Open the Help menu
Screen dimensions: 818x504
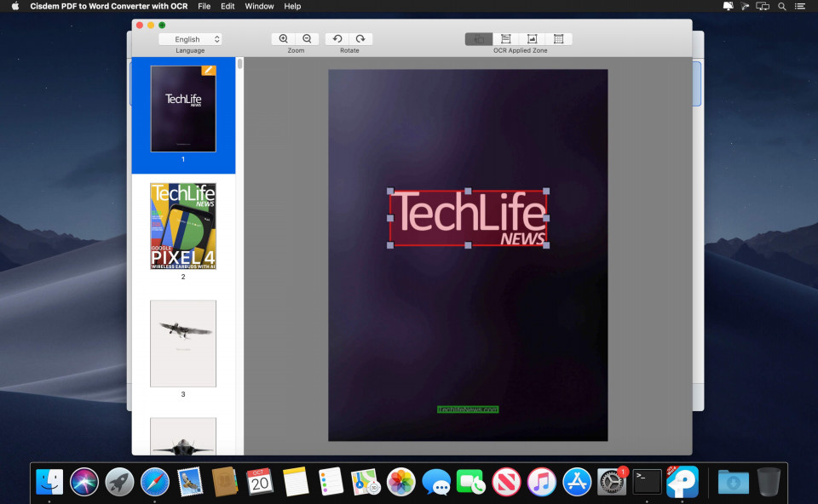[292, 6]
